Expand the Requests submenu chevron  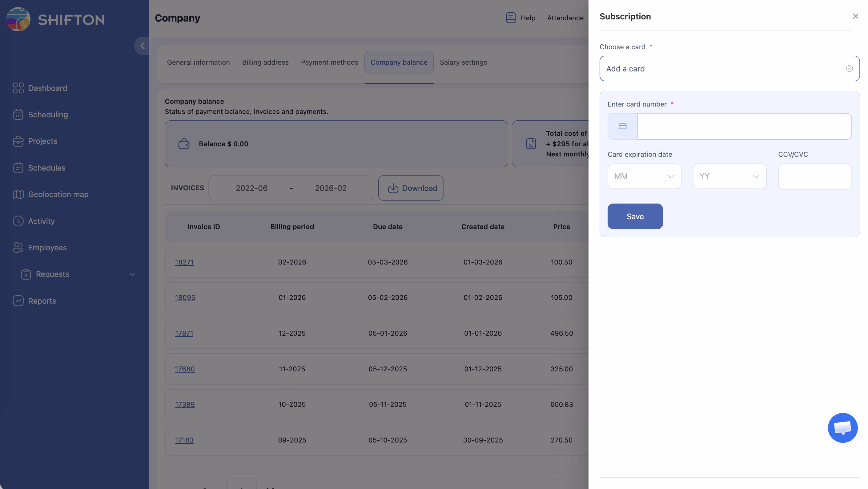point(132,274)
